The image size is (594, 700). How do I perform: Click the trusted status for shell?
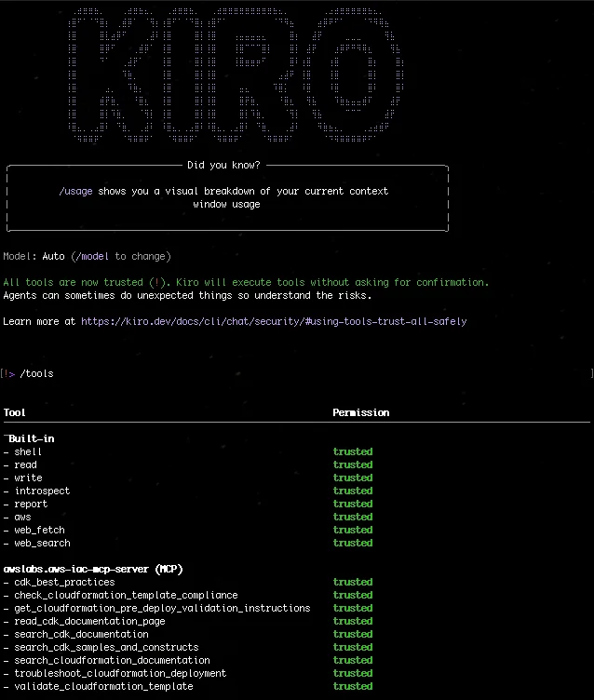coord(353,451)
